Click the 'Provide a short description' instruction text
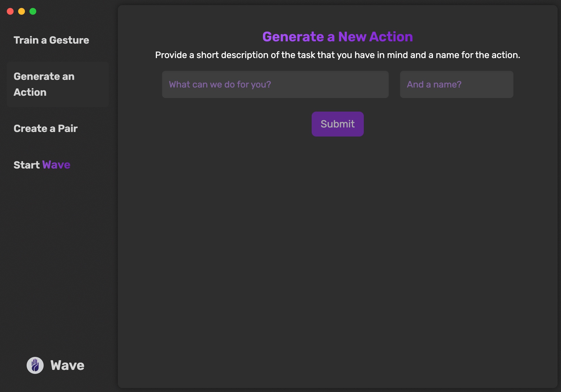This screenshot has width=561, height=392. pyautogui.click(x=337, y=55)
